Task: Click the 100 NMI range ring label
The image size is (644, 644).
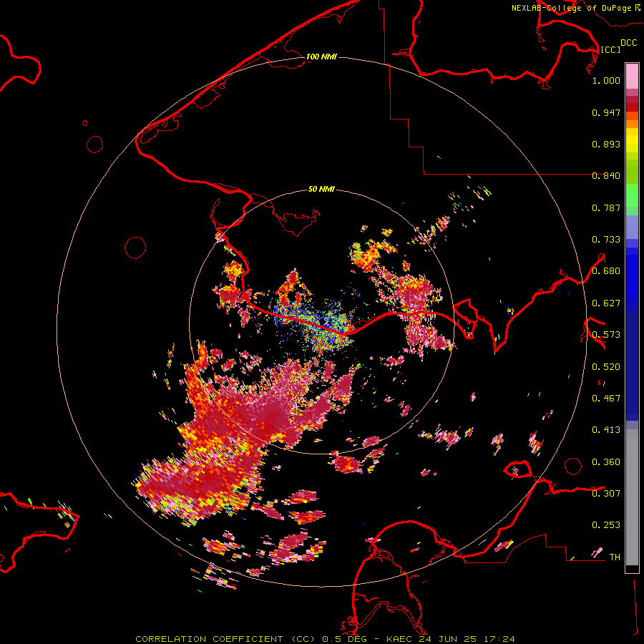Action: click(x=321, y=57)
